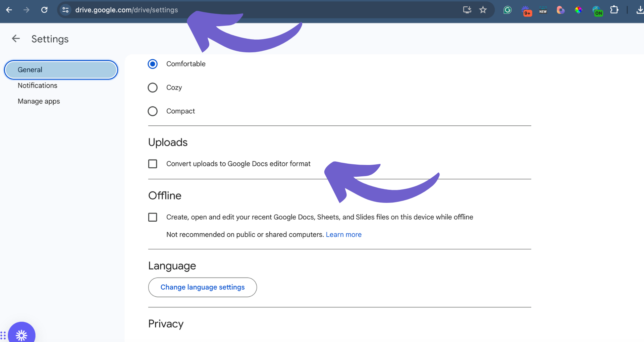This screenshot has width=644, height=342.
Task: Open the extension with green ON badge
Action: click(597, 11)
